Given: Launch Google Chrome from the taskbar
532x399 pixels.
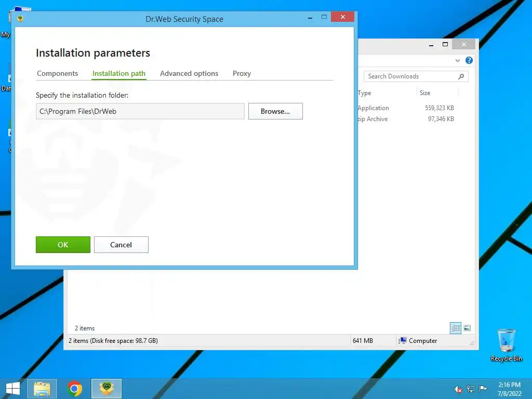Looking at the screenshot, I should click(x=75, y=389).
